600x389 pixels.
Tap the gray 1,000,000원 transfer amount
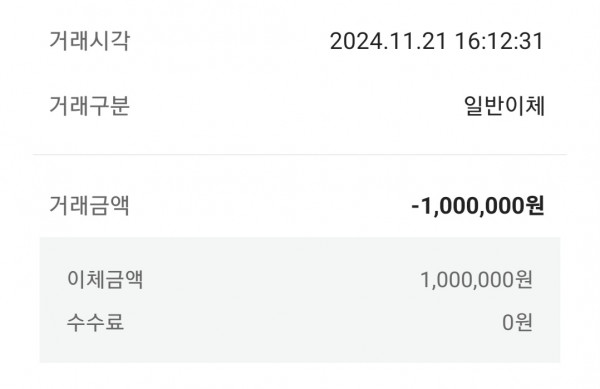pyautogui.click(x=476, y=280)
